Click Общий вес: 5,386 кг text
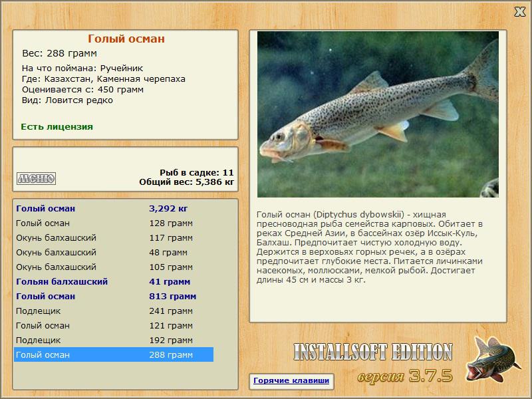Viewport: 532px width, 399px height. coord(187,182)
